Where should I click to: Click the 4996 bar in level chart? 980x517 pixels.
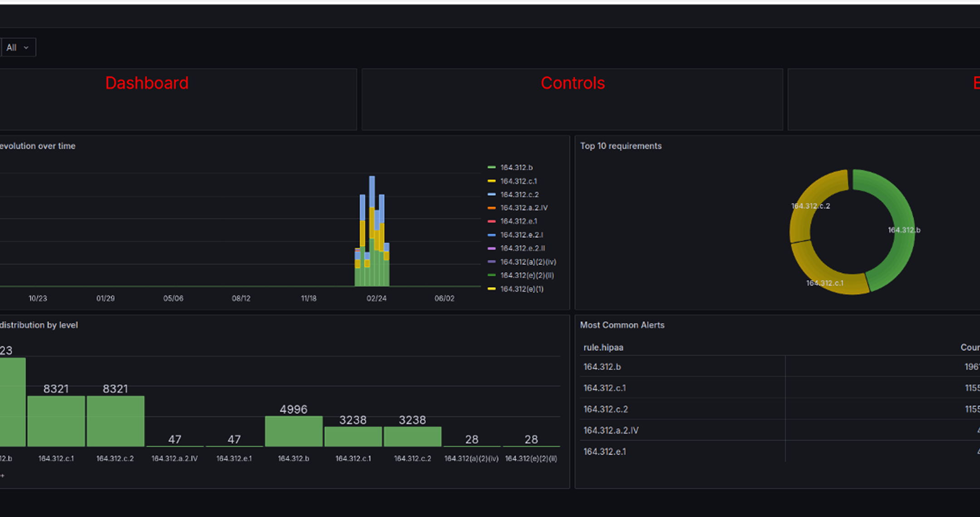(x=294, y=431)
